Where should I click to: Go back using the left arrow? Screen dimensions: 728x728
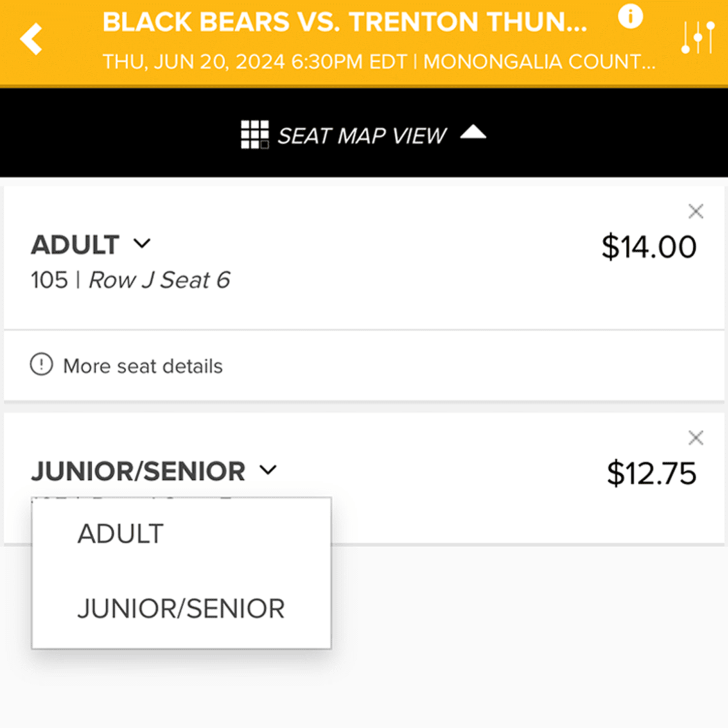(x=31, y=39)
